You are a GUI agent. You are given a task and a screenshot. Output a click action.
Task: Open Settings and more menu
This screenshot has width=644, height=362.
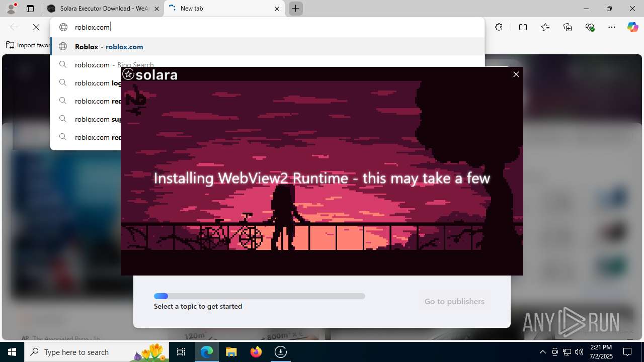pos(612,27)
